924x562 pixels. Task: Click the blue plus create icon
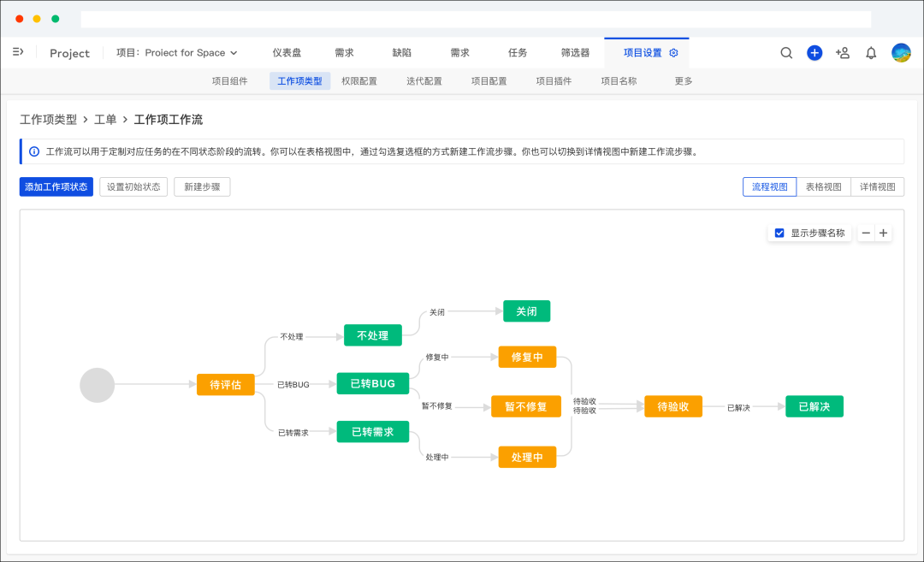click(814, 53)
